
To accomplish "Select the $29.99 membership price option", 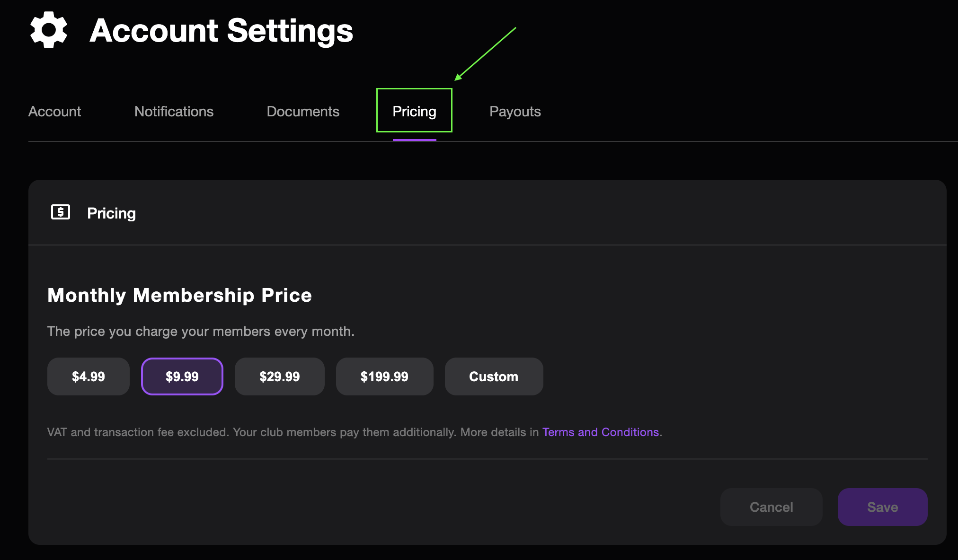I will [280, 376].
